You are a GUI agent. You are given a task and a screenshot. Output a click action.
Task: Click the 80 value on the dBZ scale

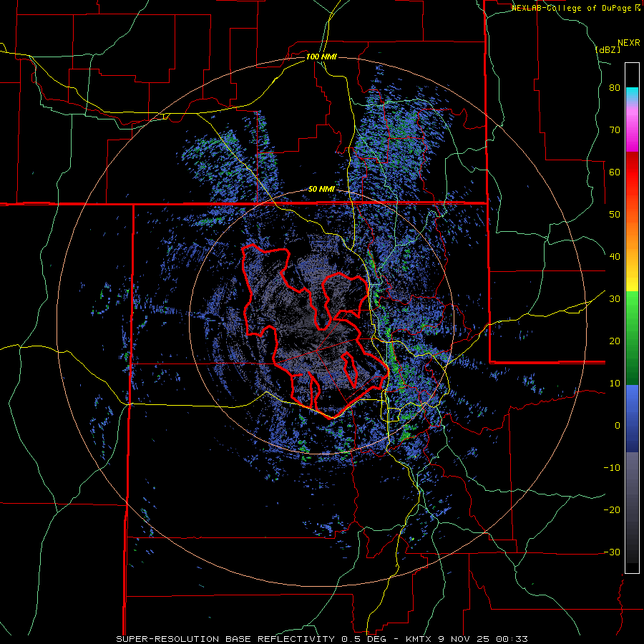tap(615, 88)
